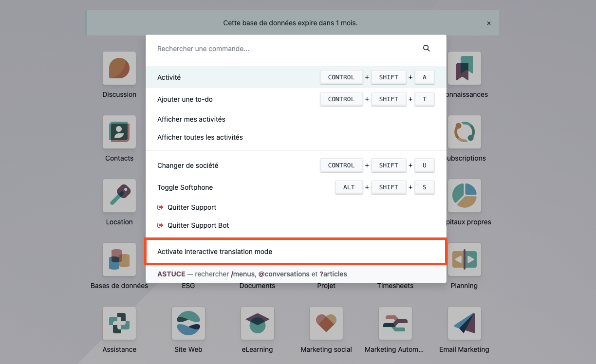Viewport: 596px width, 364px height.
Task: Click the Timesheets label below the palette
Action: (395, 286)
